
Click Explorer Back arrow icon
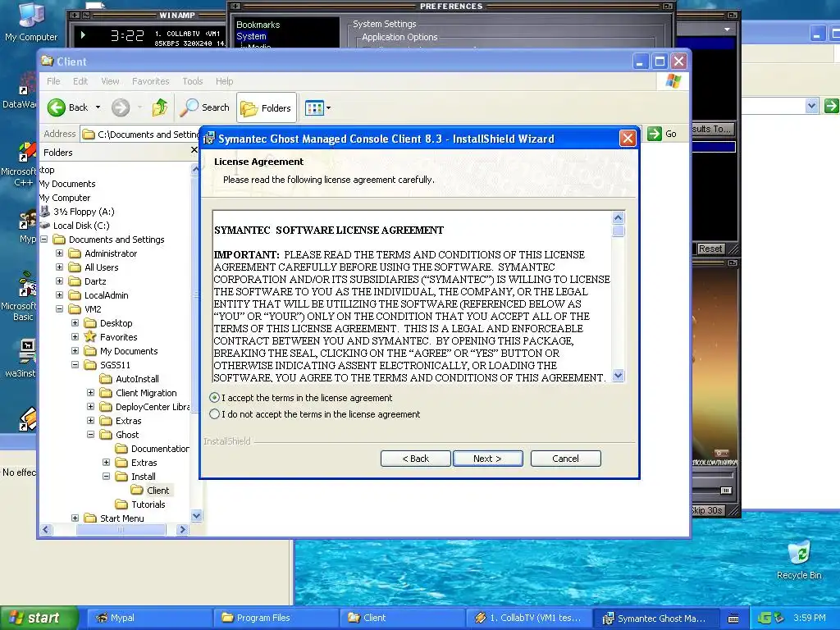pos(57,107)
